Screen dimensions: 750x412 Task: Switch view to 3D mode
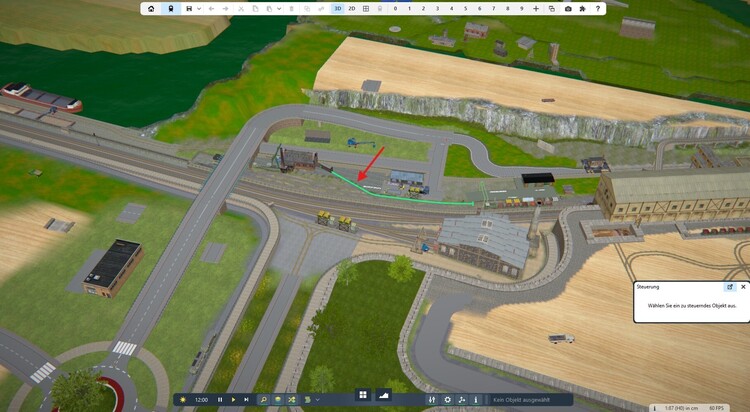point(337,8)
